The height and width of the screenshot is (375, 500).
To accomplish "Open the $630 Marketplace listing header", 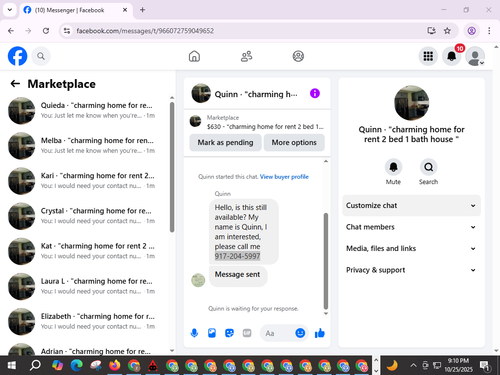I will (x=257, y=122).
